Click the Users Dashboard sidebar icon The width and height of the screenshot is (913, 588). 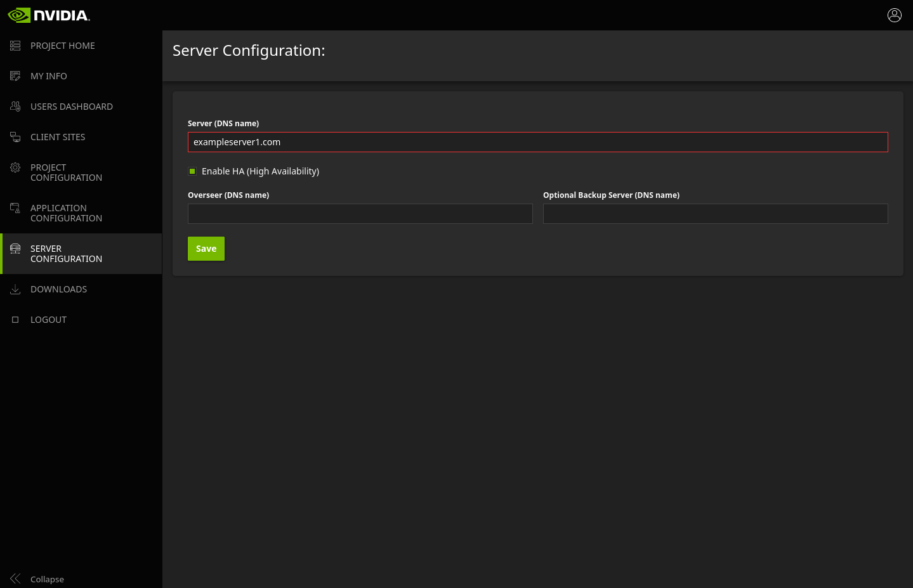click(15, 107)
